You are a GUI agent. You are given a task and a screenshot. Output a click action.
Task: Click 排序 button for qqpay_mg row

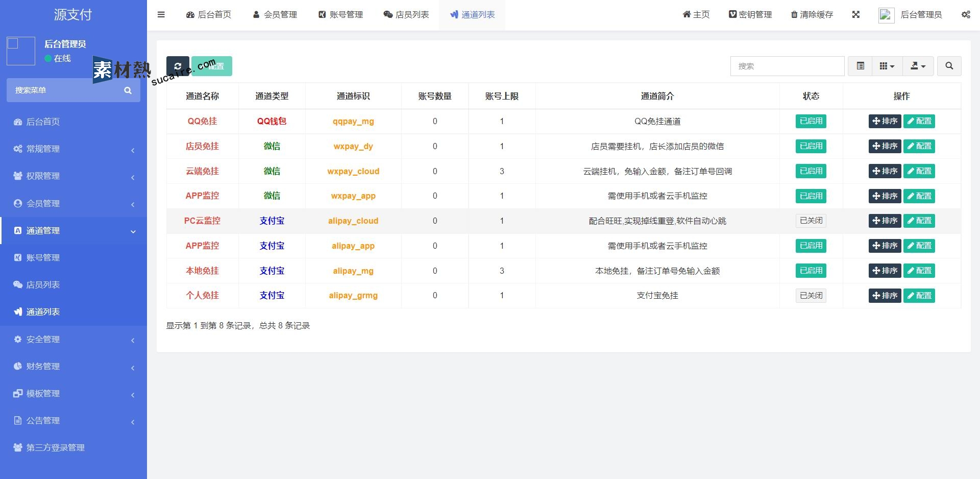tap(885, 121)
